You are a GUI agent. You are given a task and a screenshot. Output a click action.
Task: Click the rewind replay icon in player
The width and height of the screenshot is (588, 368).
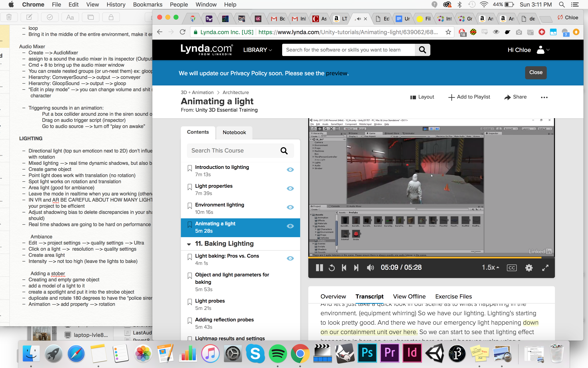click(332, 268)
